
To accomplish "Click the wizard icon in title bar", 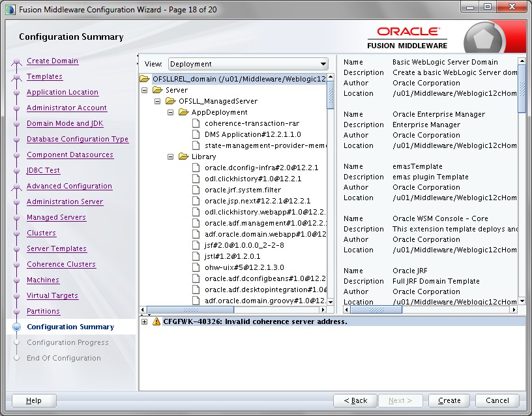I will pos(10,10).
